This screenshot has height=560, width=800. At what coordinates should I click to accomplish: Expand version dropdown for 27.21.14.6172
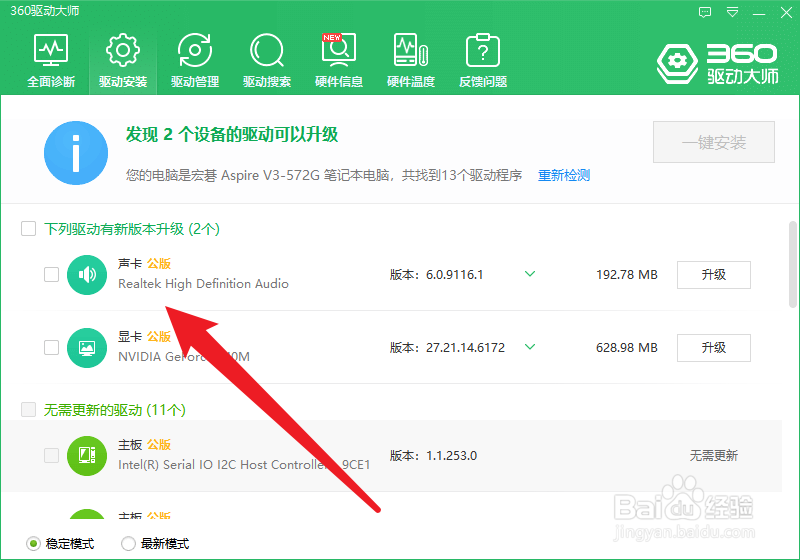(530, 347)
